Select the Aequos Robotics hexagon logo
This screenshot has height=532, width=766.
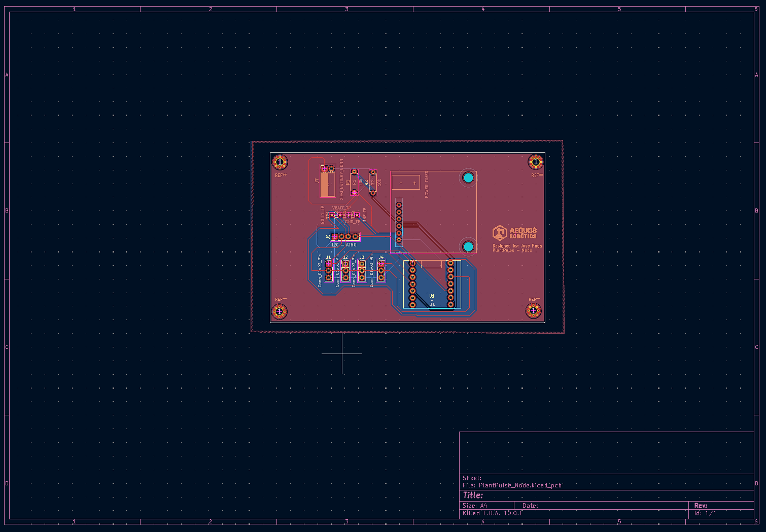tap(500, 233)
